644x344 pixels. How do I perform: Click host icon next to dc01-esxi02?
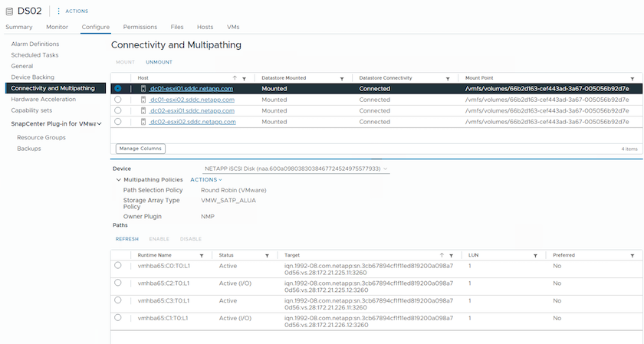point(143,100)
